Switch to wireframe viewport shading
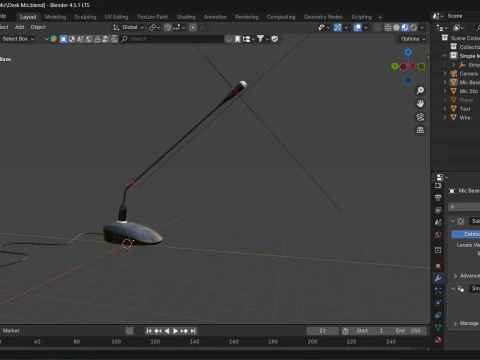480x360 pixels. coord(388,27)
